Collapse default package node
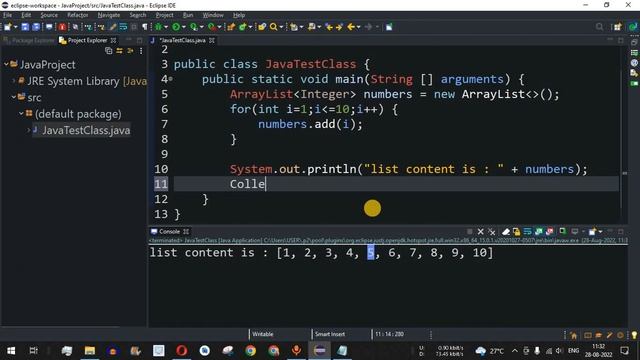The image size is (640, 360). tap(21, 113)
